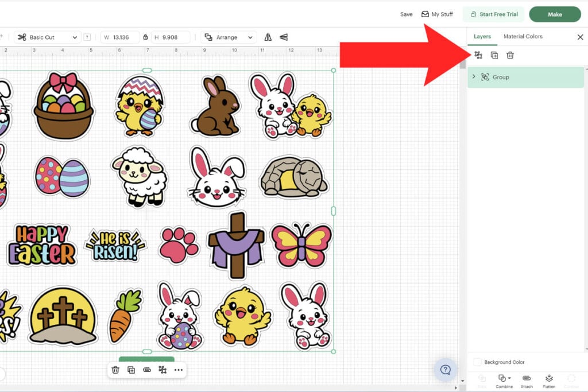Toggle the aspect ratio lock between width and height
The height and width of the screenshot is (392, 588).
[x=145, y=37]
